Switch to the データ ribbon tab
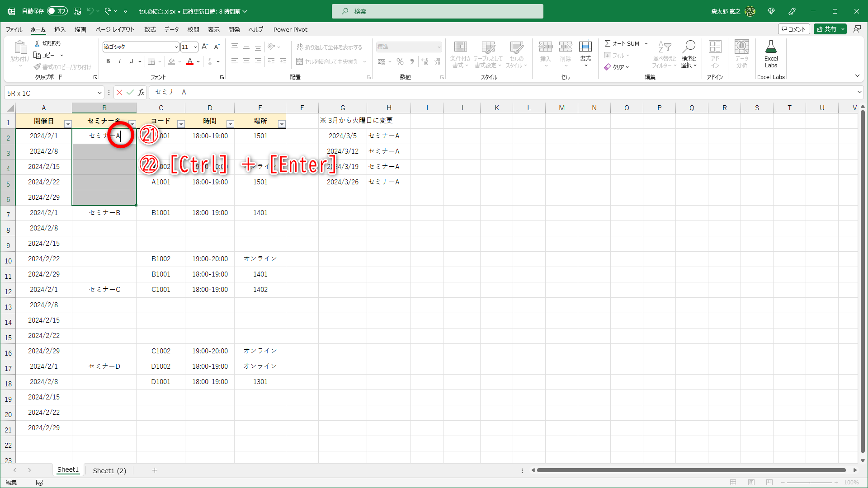Image resolution: width=868 pixels, height=488 pixels. point(171,29)
